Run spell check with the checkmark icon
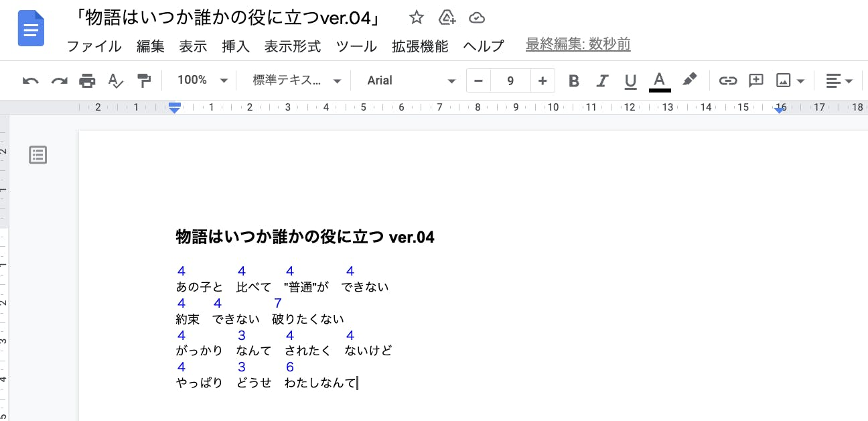This screenshot has height=421, width=868. click(116, 81)
